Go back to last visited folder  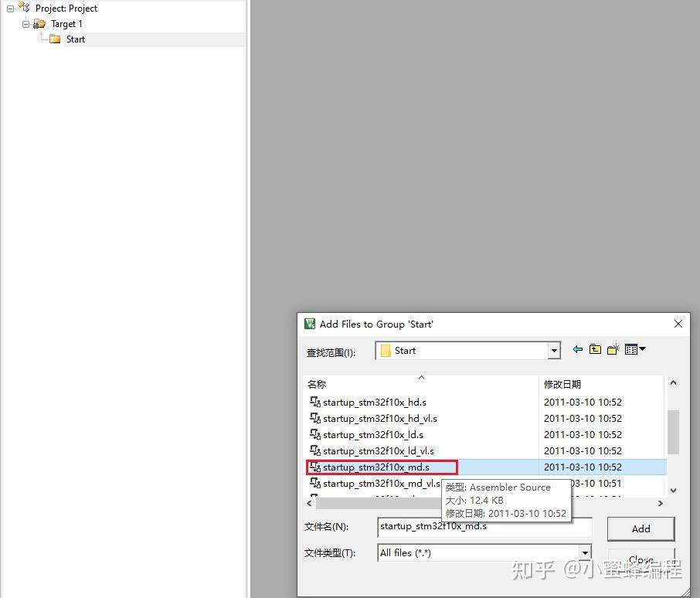(x=578, y=349)
